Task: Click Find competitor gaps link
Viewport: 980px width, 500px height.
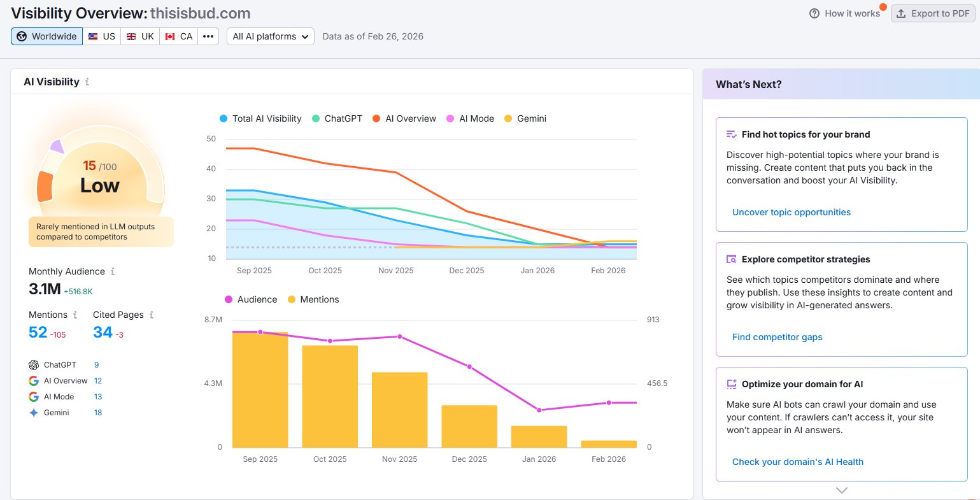Action: (x=778, y=337)
